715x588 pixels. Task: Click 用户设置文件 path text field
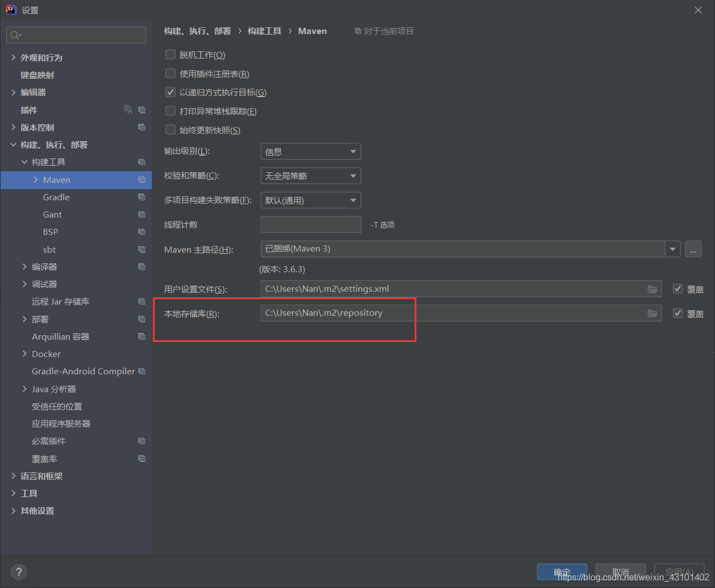point(461,289)
